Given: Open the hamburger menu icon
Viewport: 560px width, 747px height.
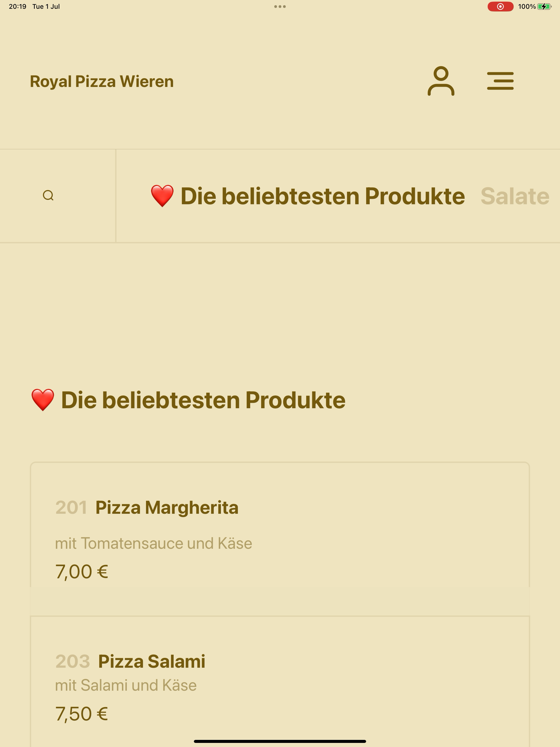Looking at the screenshot, I should (500, 81).
